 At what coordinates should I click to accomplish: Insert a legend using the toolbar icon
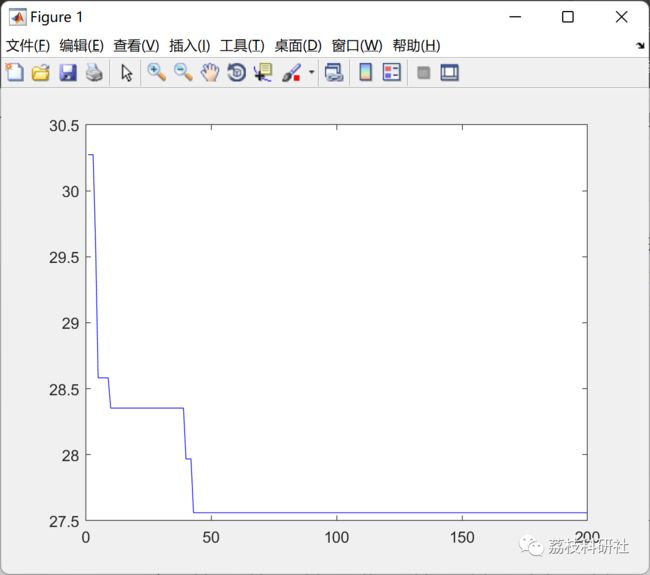coord(392,73)
